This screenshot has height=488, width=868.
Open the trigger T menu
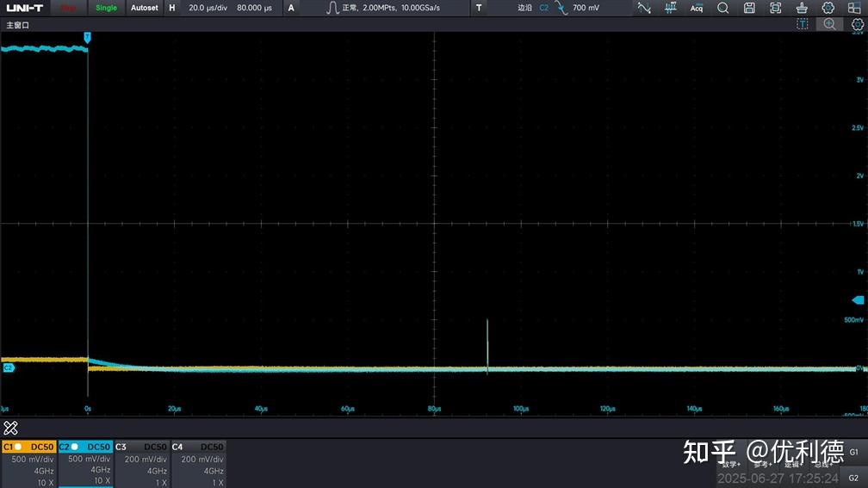479,8
